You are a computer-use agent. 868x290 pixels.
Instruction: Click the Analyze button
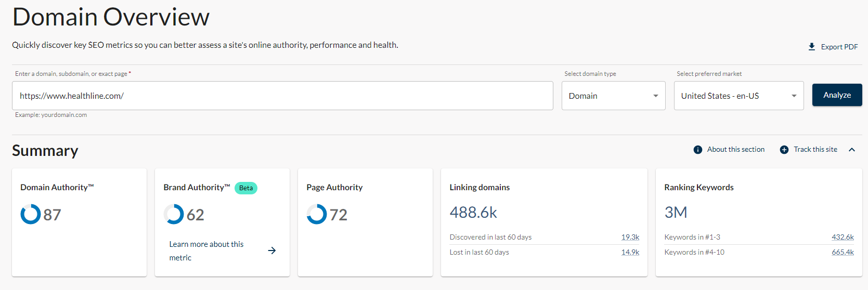(x=837, y=95)
